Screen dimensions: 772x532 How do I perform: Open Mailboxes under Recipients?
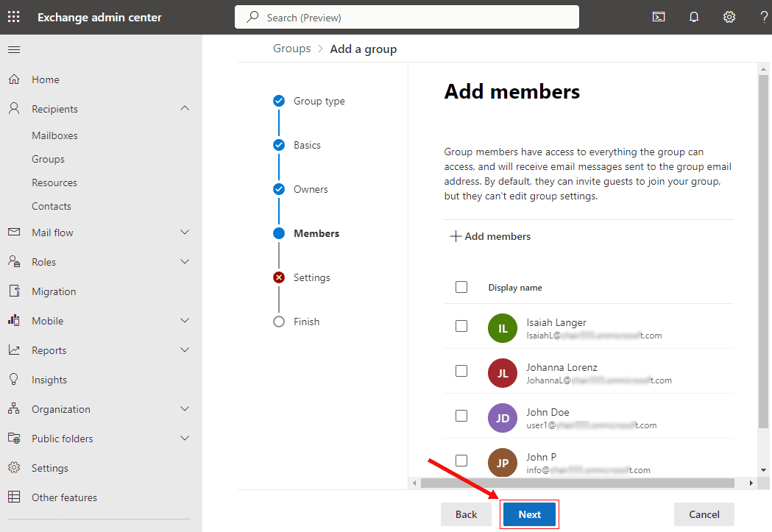[x=54, y=135]
